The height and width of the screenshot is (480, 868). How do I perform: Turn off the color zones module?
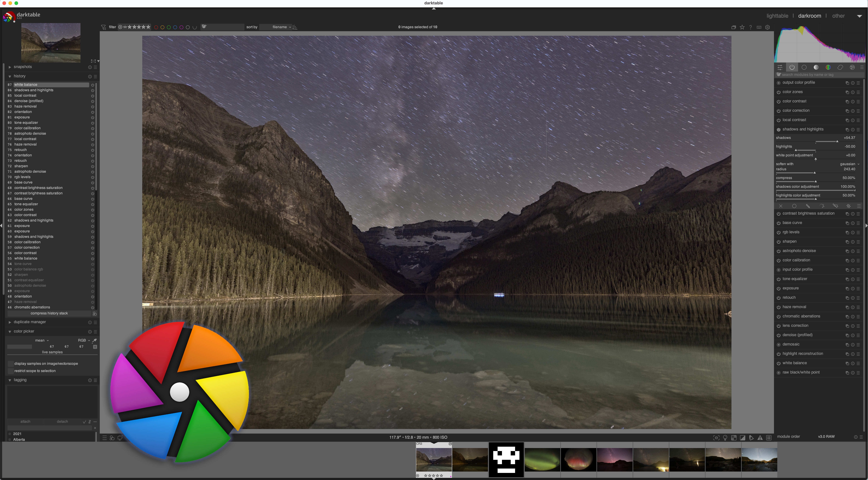tap(778, 92)
